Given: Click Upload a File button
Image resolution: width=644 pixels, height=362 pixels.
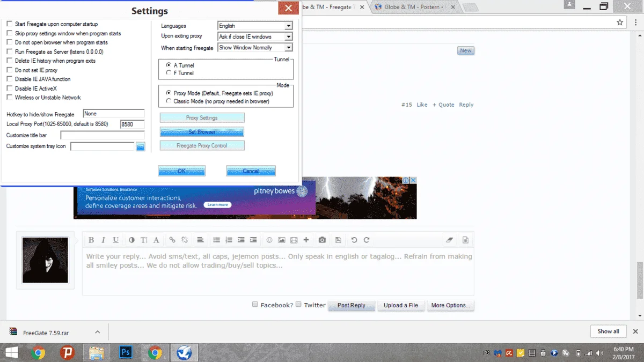Looking at the screenshot, I should (x=400, y=305).
